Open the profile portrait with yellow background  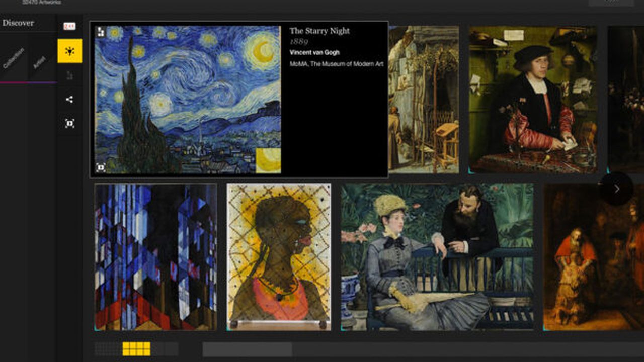click(x=279, y=257)
